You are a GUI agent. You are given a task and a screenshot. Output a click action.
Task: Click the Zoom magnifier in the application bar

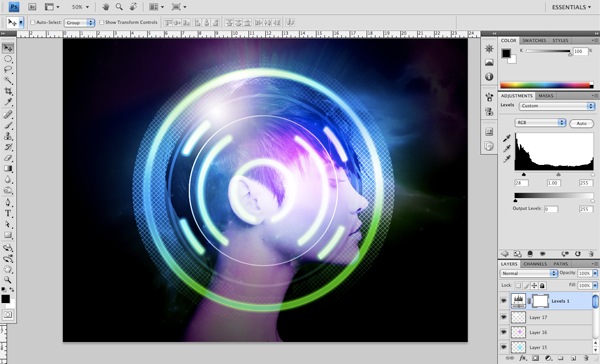point(119,7)
